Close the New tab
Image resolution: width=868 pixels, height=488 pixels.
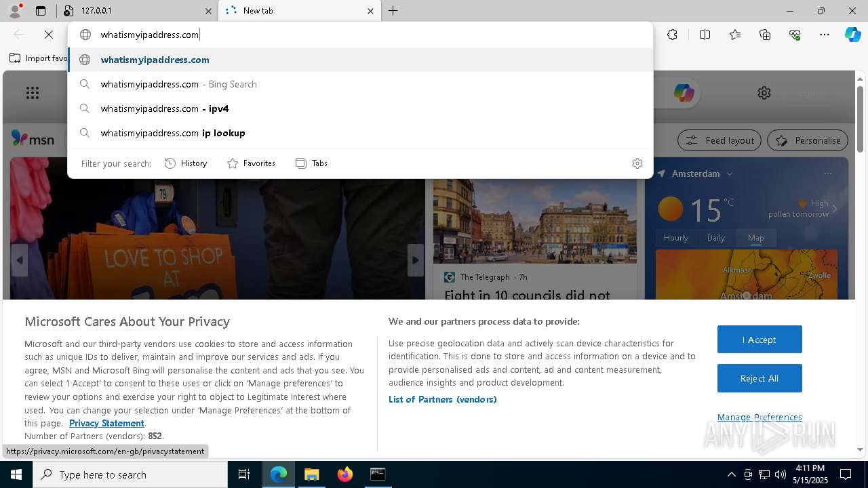click(370, 11)
